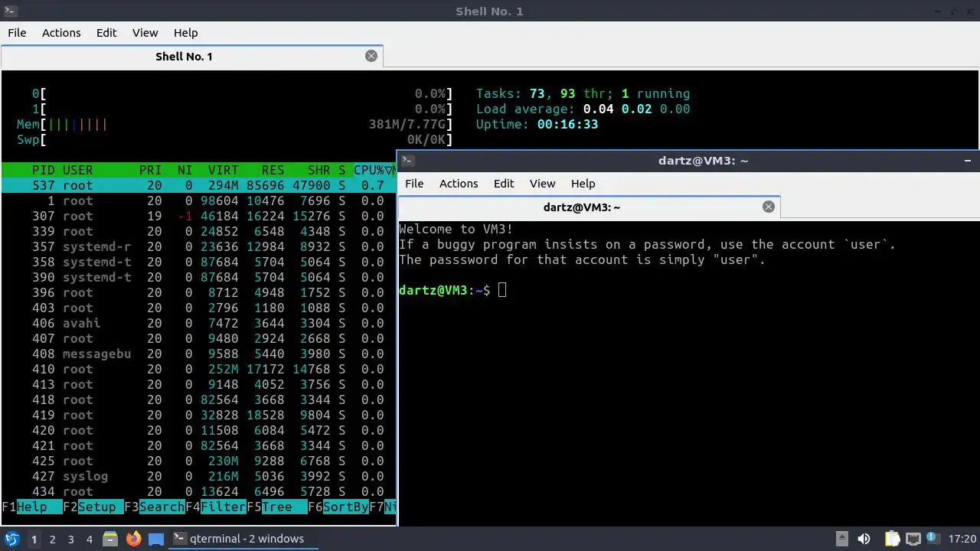Open the LXQt application menu icon
The height and width of the screenshot is (551, 980).
tap(11, 539)
